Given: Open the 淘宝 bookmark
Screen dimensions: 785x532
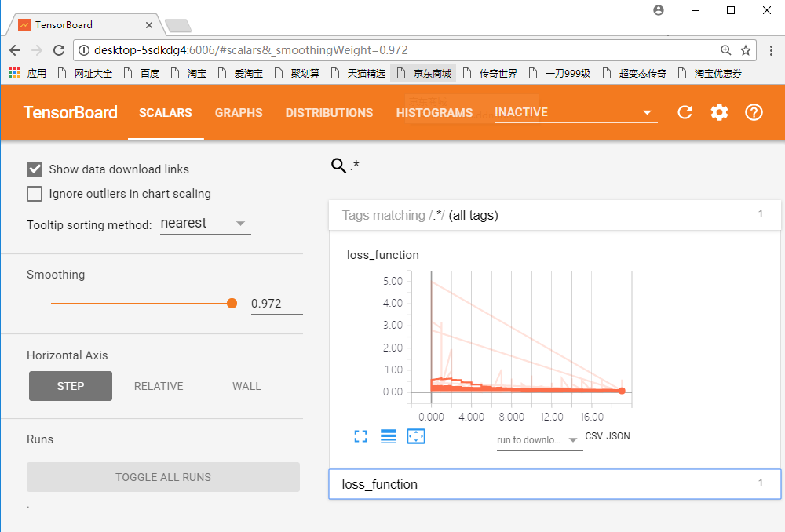Looking at the screenshot, I should 188,74.
